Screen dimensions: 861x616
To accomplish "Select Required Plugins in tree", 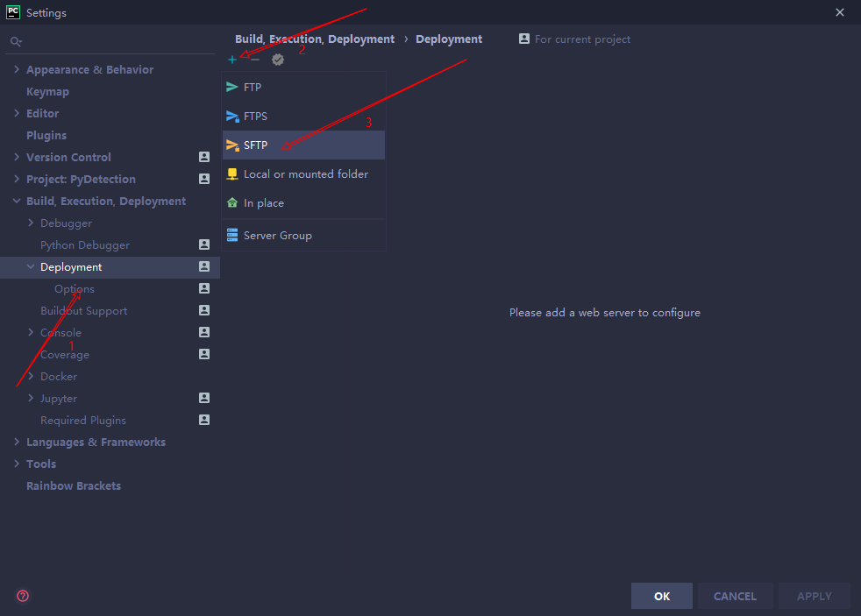I will coord(83,421).
